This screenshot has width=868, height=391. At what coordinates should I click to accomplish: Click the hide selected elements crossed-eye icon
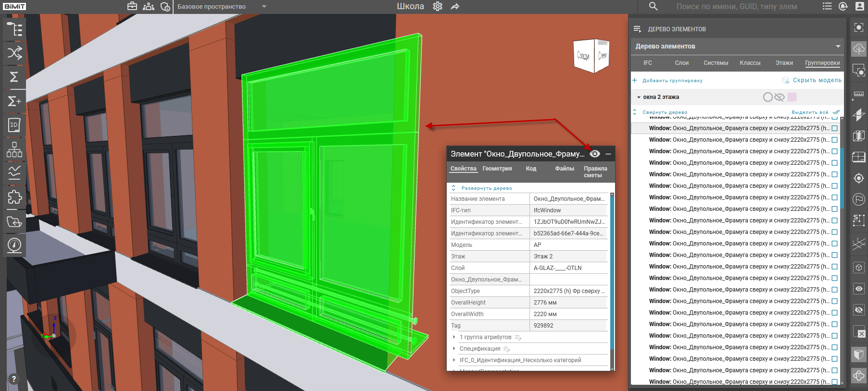859,310
